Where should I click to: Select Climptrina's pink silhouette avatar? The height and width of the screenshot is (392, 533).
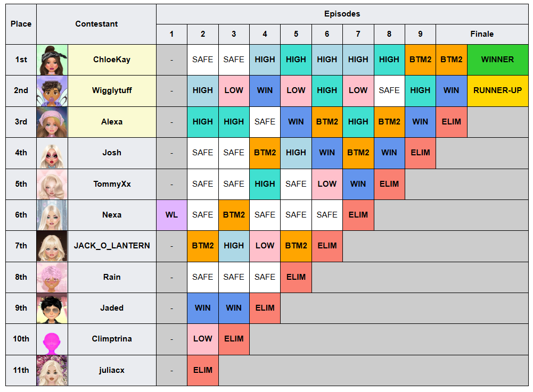[52, 339]
